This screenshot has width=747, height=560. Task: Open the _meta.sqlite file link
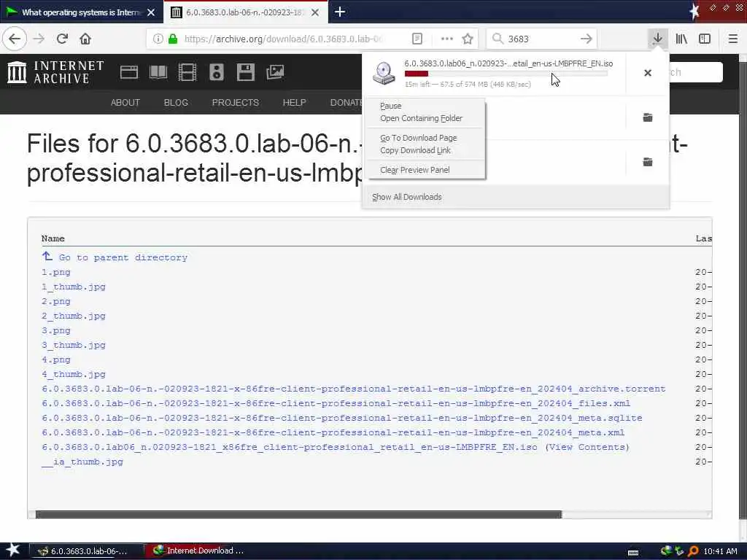click(342, 418)
